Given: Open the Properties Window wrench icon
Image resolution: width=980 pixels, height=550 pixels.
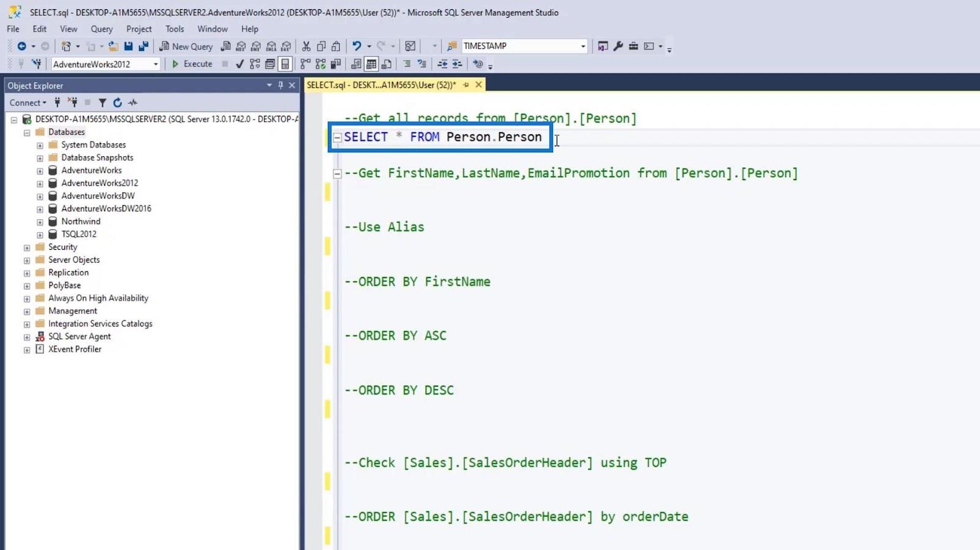Looking at the screenshot, I should (618, 46).
